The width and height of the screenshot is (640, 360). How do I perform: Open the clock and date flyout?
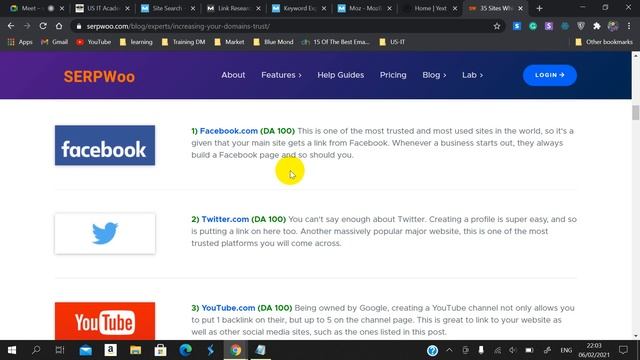point(594,350)
